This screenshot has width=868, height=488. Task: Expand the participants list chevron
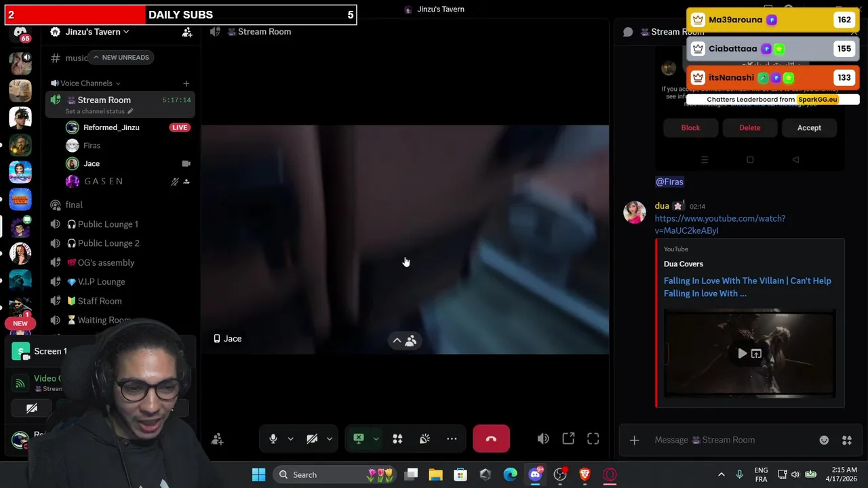[397, 341]
